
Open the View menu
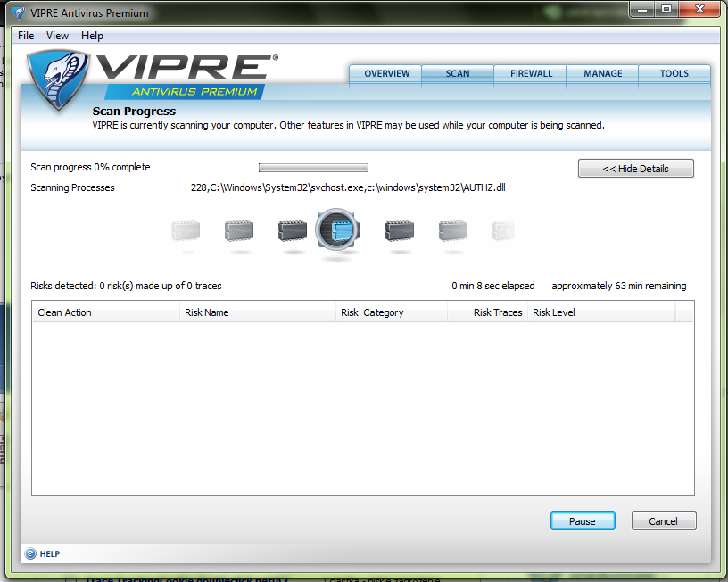pyautogui.click(x=58, y=36)
